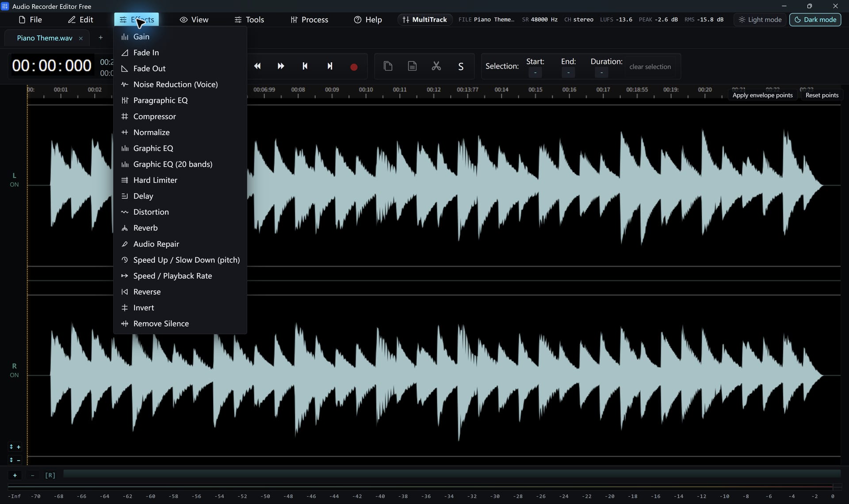Click the MultiTrack button

pyautogui.click(x=425, y=19)
